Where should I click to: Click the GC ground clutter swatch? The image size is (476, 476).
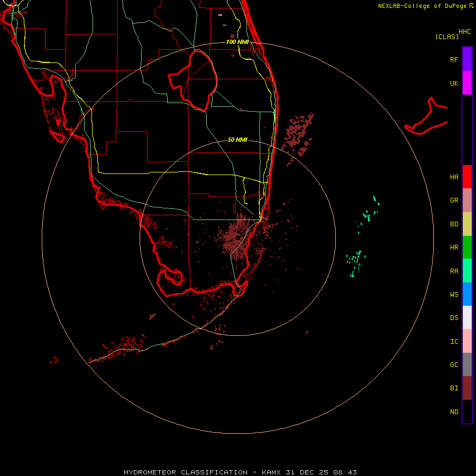coord(467,364)
